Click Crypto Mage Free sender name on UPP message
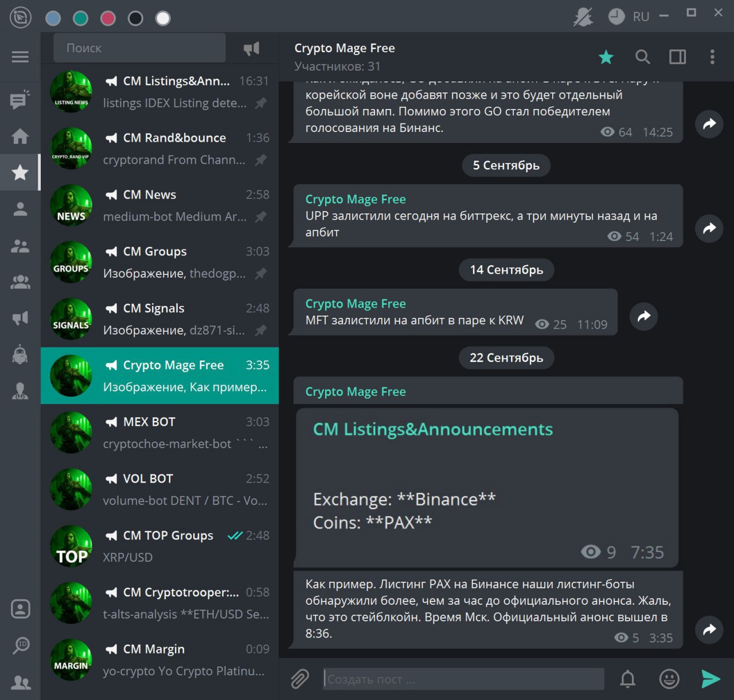This screenshot has height=700, width=734. click(x=356, y=199)
